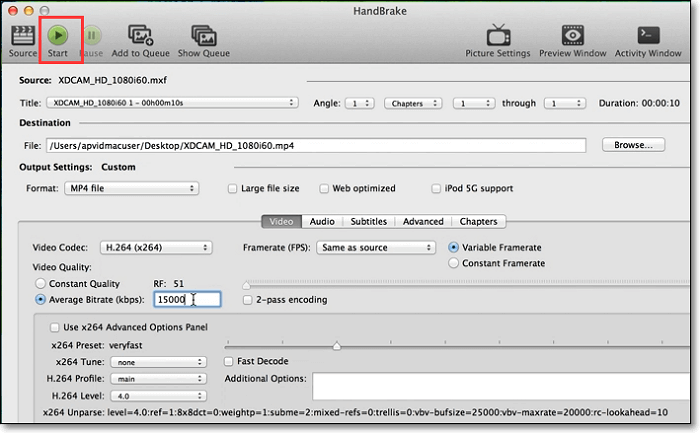Image resolution: width=700 pixels, height=433 pixels.
Task: Click the Browse... destination button
Action: click(632, 145)
